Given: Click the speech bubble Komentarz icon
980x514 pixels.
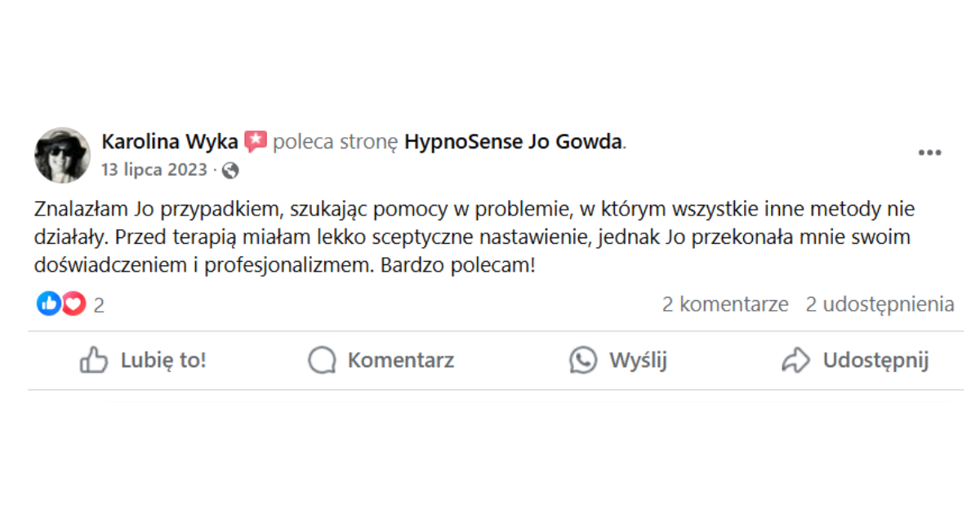Looking at the screenshot, I should point(322,360).
